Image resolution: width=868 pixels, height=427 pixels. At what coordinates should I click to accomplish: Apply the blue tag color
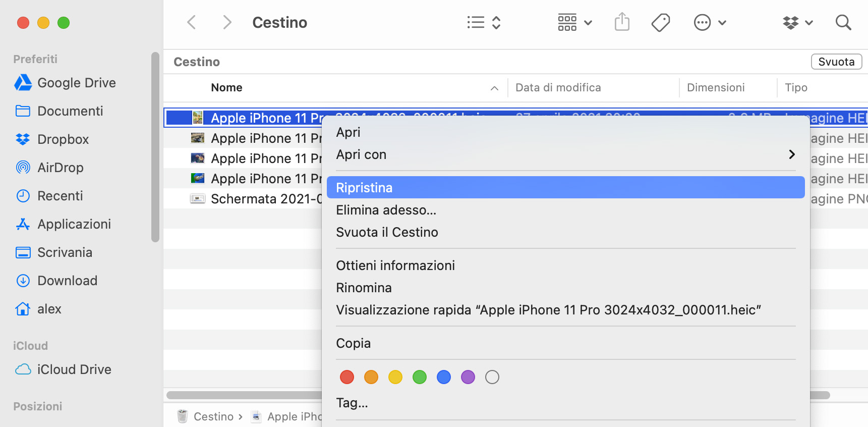coord(444,377)
